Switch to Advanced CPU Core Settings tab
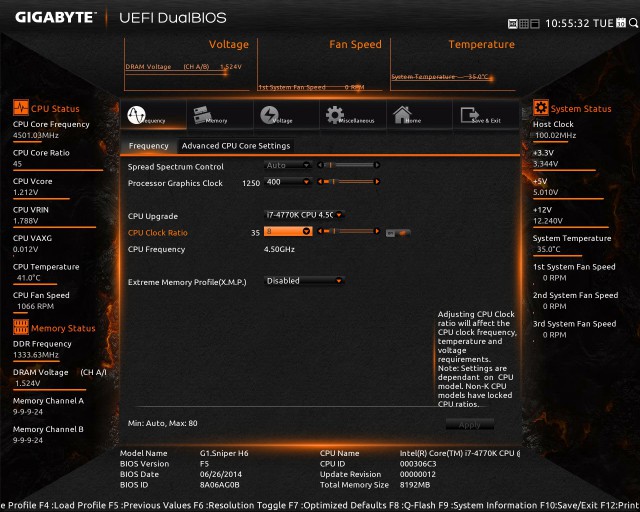The image size is (640, 512). click(236, 146)
